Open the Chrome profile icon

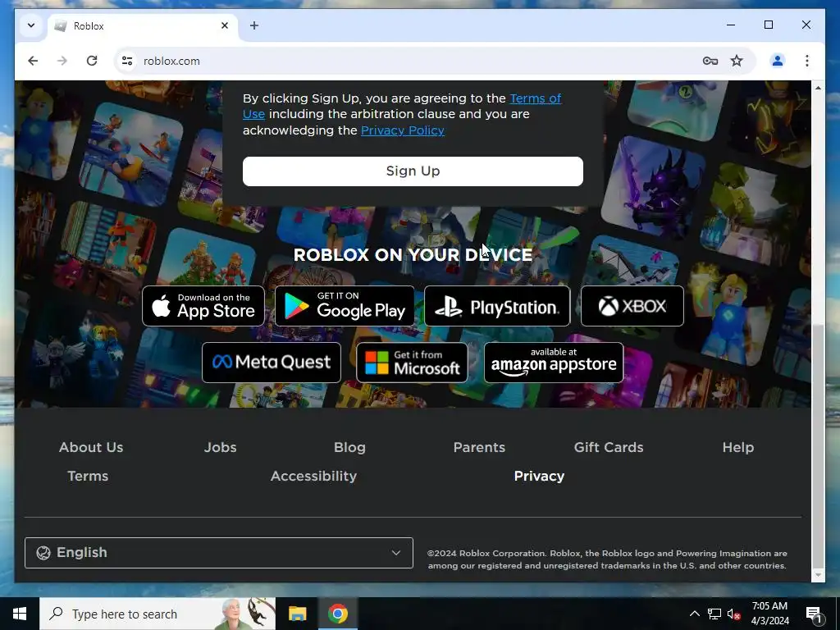pyautogui.click(x=778, y=61)
